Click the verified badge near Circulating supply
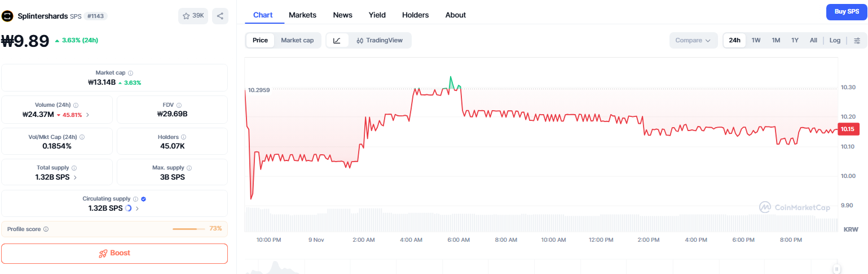The height and width of the screenshot is (274, 868). [143, 199]
